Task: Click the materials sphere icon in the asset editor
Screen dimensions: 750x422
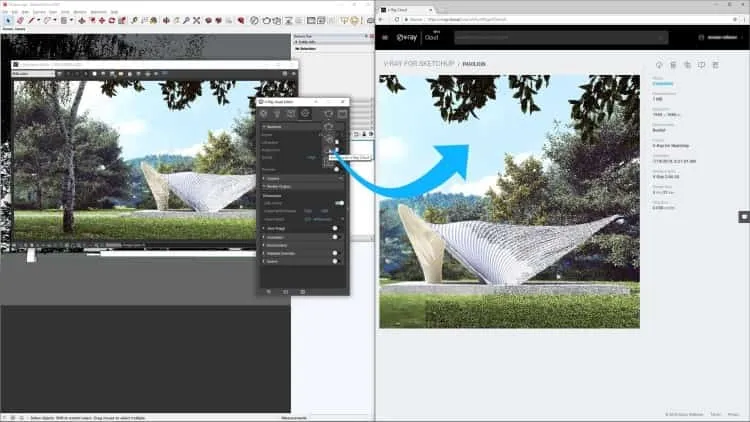Action: (x=264, y=113)
